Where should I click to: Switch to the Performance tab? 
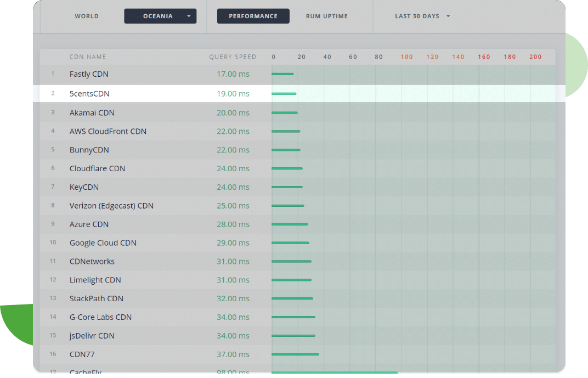pos(253,16)
